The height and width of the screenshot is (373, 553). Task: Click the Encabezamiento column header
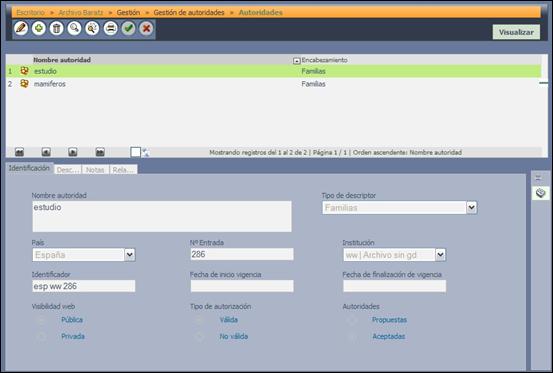click(x=324, y=60)
